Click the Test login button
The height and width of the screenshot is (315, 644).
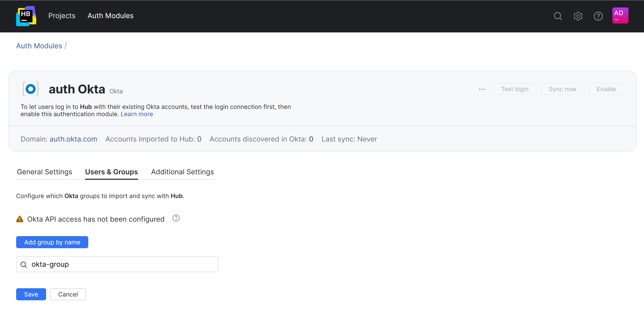515,89
